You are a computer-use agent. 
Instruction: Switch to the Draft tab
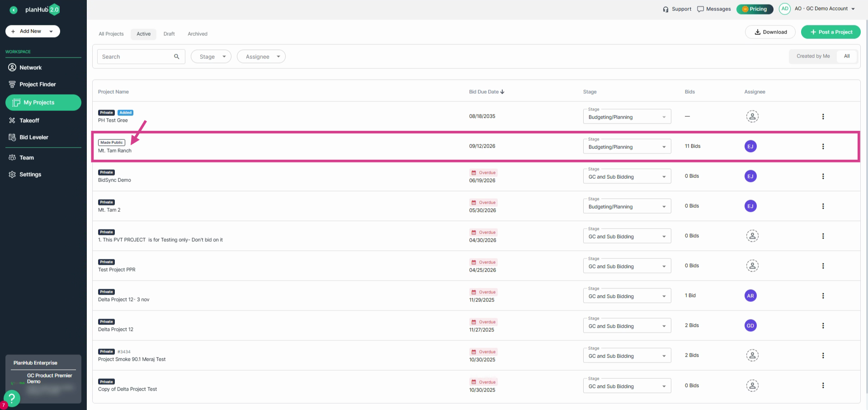[x=169, y=34]
